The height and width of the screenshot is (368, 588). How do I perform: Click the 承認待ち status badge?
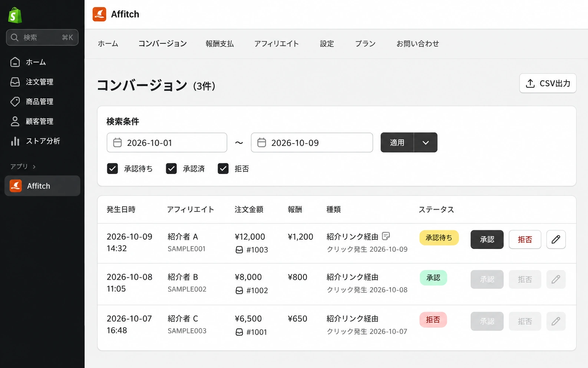pyautogui.click(x=439, y=238)
